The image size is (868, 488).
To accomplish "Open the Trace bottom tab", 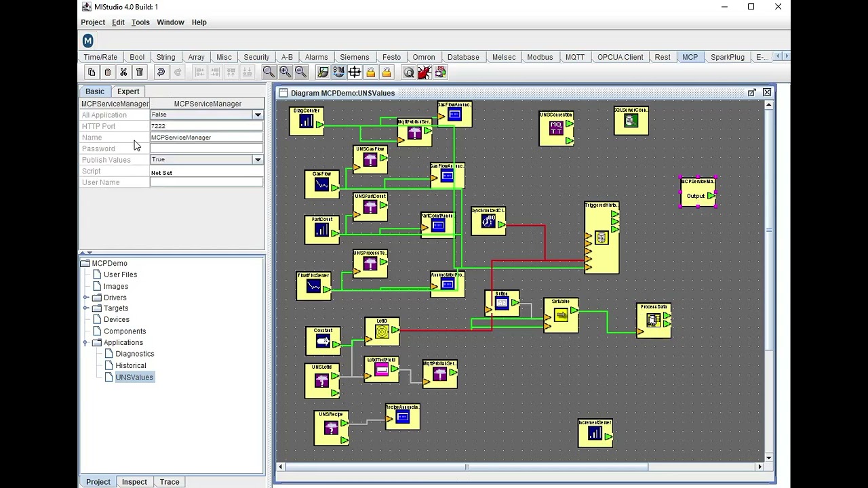I will [x=170, y=482].
